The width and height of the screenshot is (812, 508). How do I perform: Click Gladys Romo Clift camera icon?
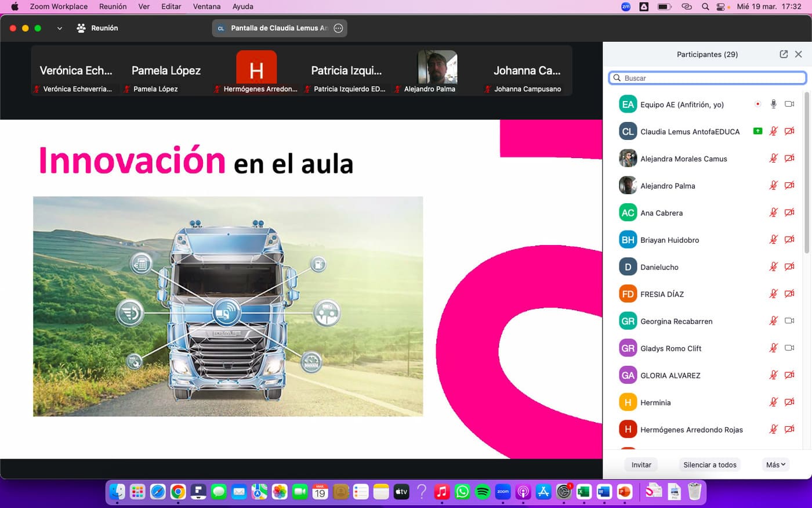coord(789,348)
